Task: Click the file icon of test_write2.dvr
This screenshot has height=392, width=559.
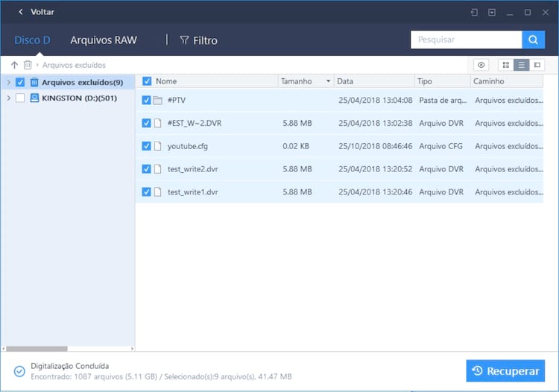Action: coord(157,169)
